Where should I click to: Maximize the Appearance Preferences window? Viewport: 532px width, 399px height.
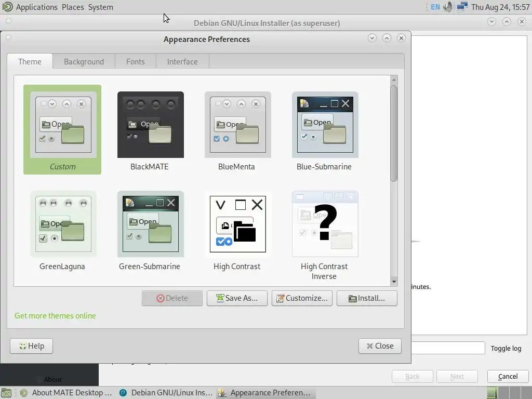[x=387, y=38]
